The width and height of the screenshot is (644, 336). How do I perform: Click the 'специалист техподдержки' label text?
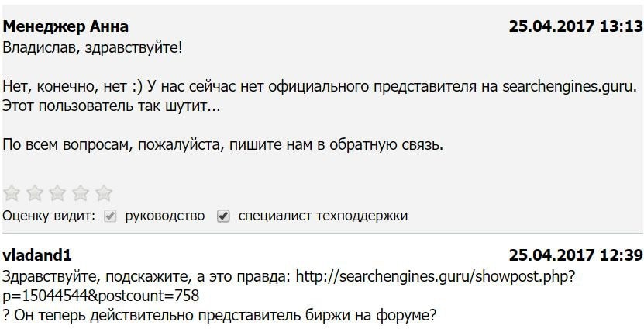[x=322, y=216]
